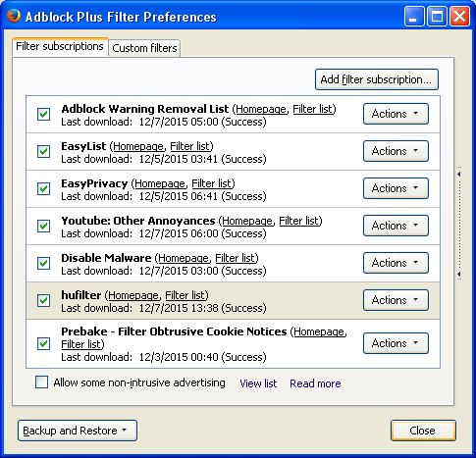The height and width of the screenshot is (458, 476).
Task: Toggle the Disable Malware checkbox
Action: point(43,263)
